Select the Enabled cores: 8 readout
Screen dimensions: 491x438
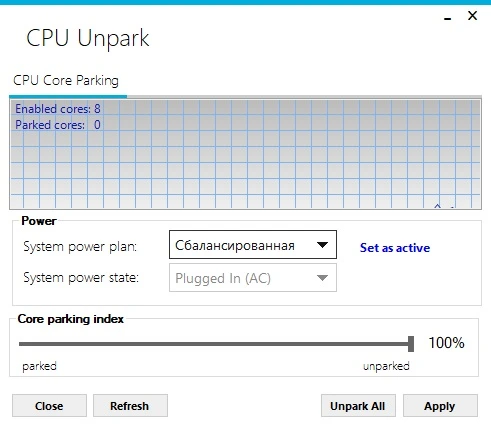(58, 109)
